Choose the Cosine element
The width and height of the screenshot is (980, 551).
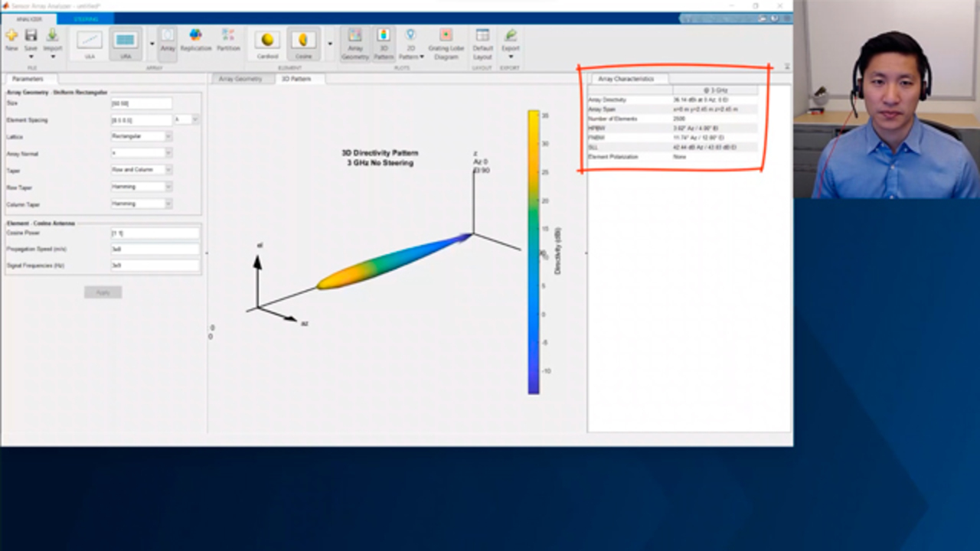pyautogui.click(x=303, y=44)
